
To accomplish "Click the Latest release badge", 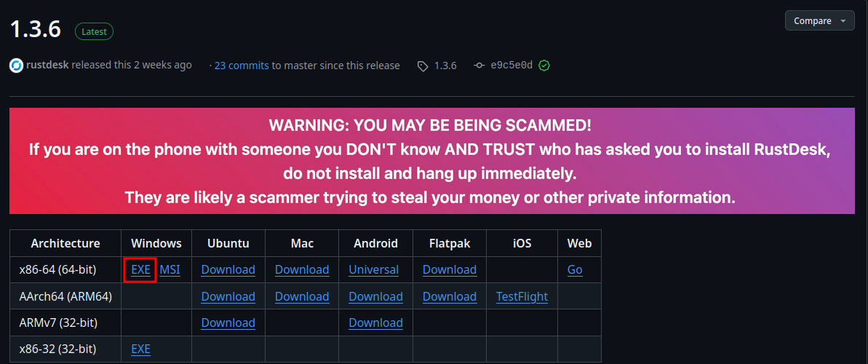I will click(94, 31).
